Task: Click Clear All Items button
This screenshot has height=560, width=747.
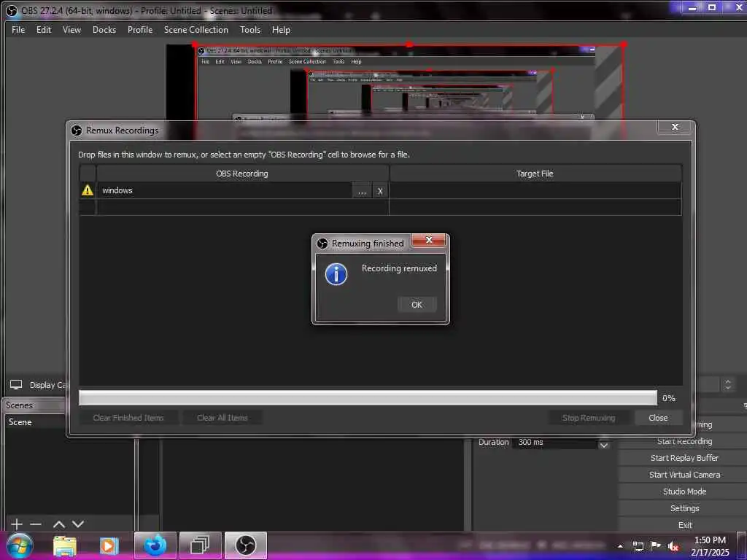Action: [222, 418]
